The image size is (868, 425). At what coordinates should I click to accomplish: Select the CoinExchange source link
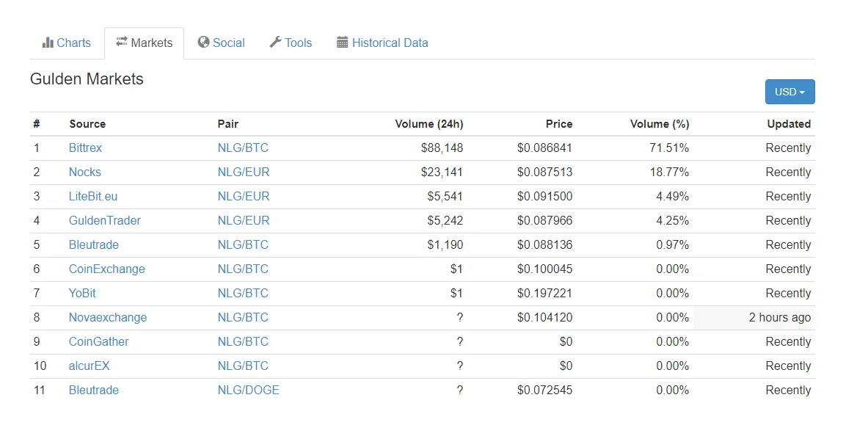click(x=107, y=269)
